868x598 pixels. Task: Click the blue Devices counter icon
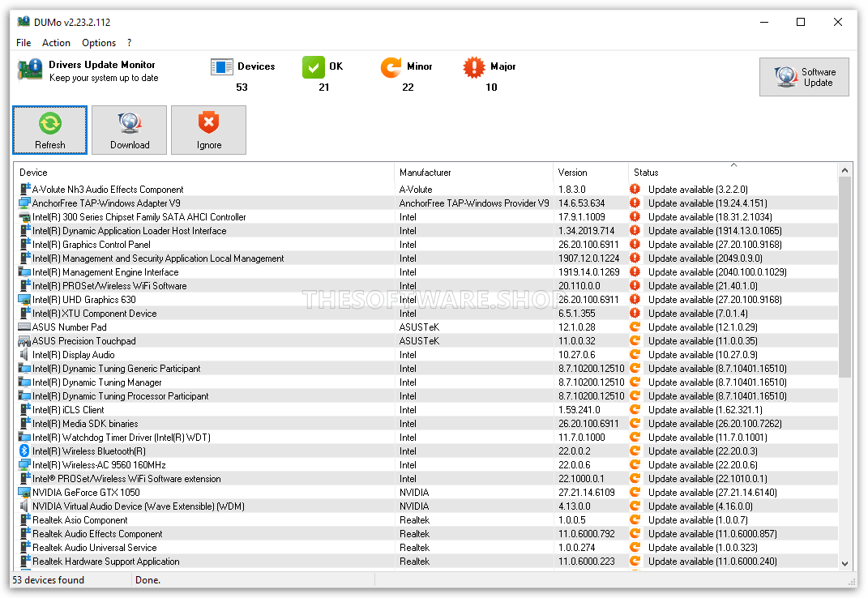221,66
